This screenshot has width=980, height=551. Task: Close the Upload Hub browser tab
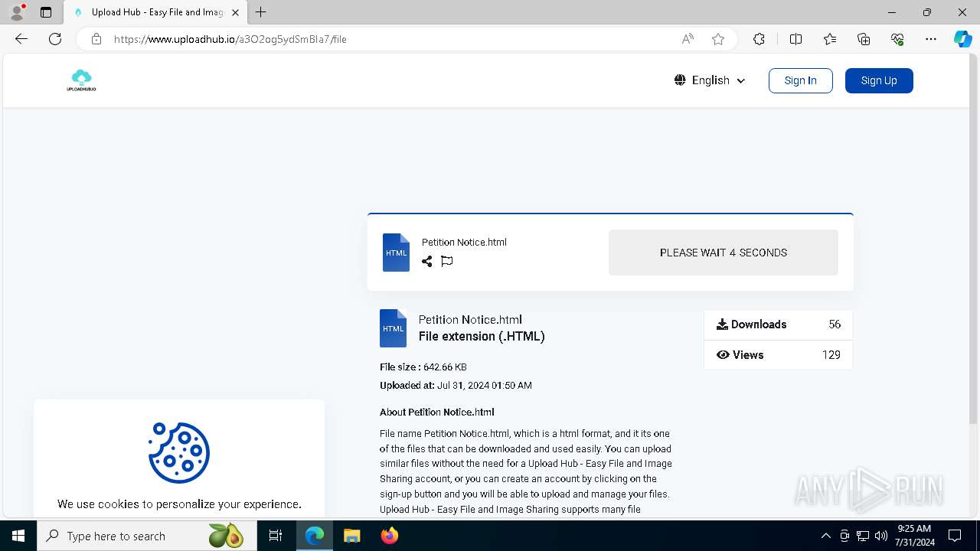(x=235, y=12)
